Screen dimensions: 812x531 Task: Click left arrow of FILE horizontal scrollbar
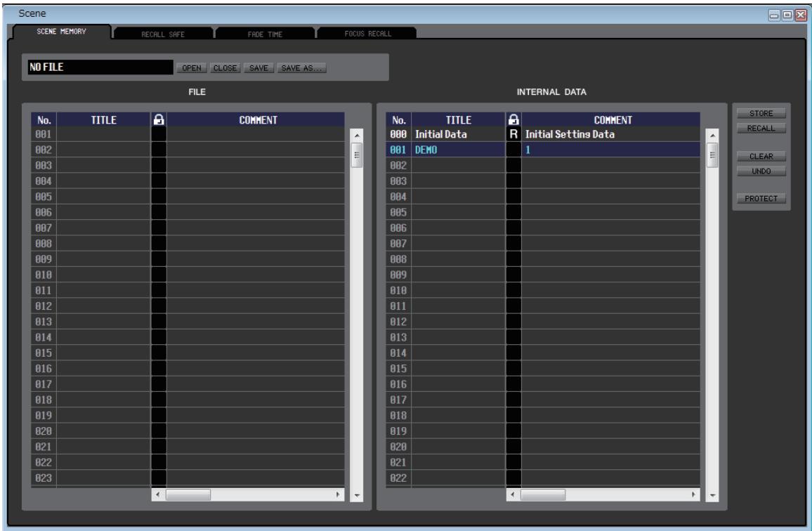[158, 494]
